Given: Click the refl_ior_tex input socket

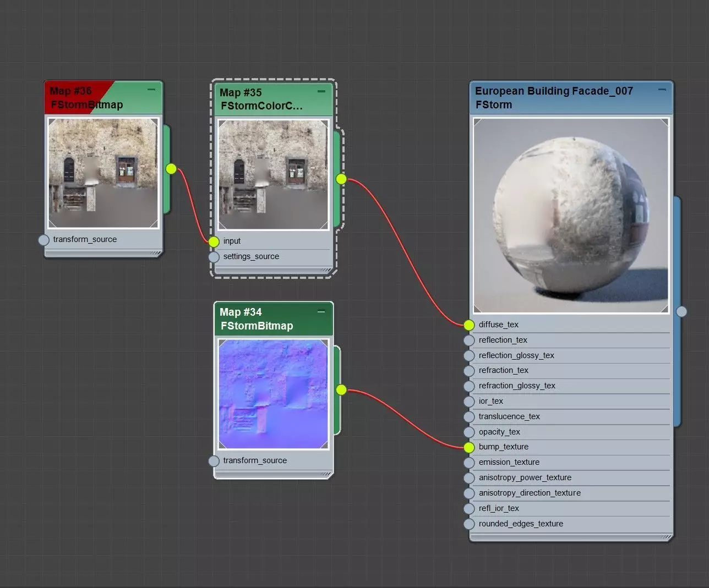Looking at the screenshot, I should [469, 509].
